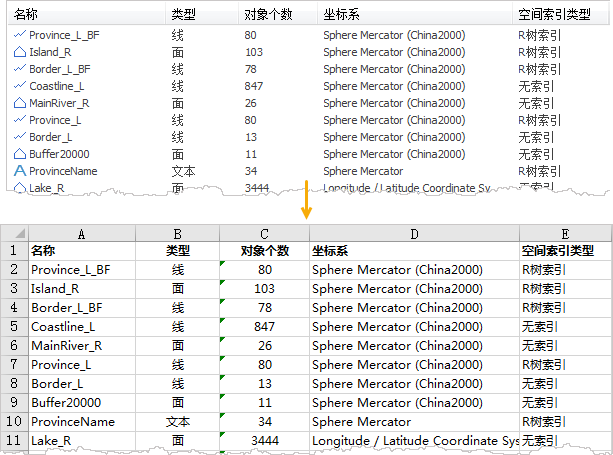The width and height of the screenshot is (613, 455).
Task: Click the polygon icon beside Lake_R in the top list
Action: (19, 187)
